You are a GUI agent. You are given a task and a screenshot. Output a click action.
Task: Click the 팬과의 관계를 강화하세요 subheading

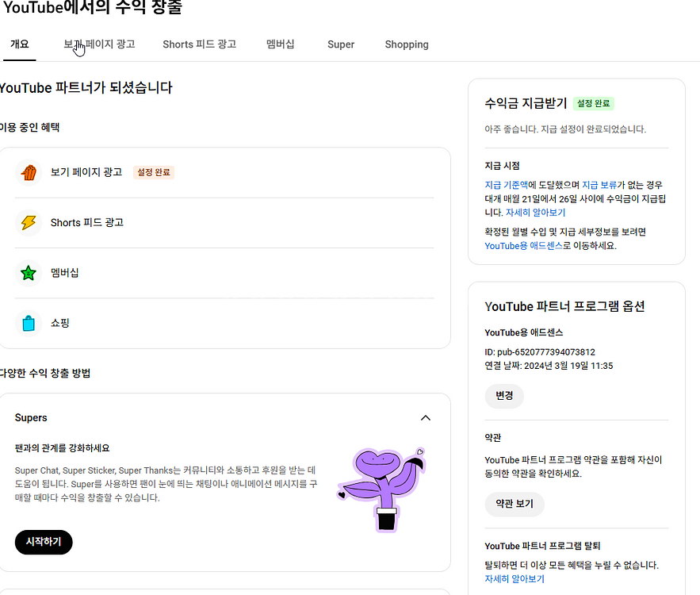point(62,448)
